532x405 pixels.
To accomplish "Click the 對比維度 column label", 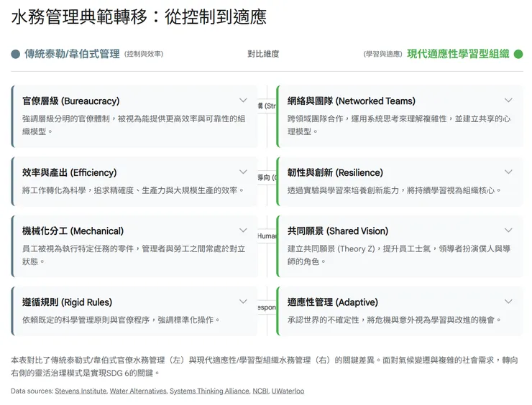I will [x=263, y=54].
